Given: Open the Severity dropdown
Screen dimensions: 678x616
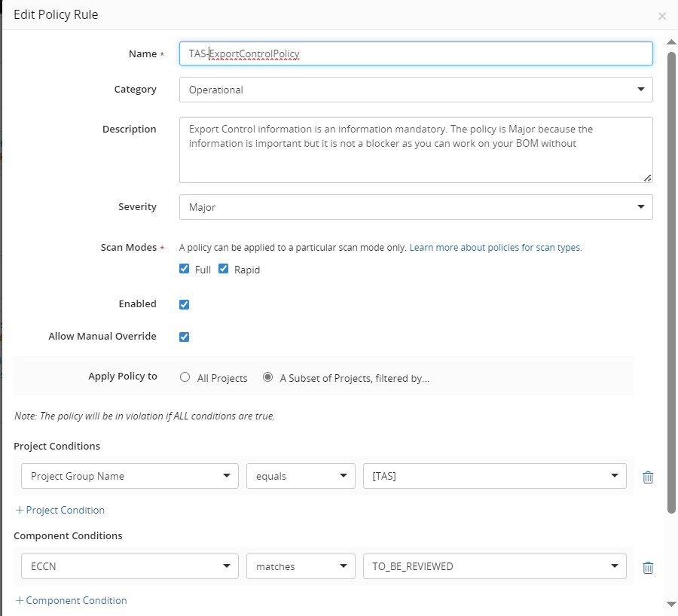Looking at the screenshot, I should point(416,207).
